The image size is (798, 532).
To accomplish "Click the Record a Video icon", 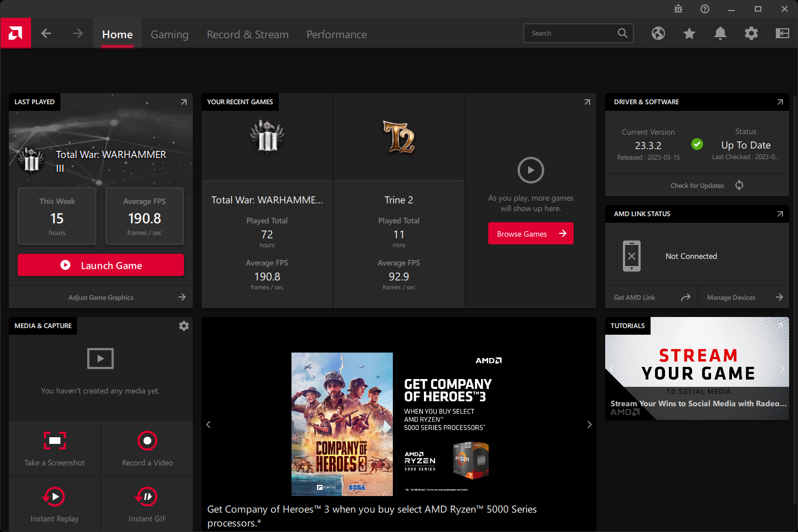I will click(x=147, y=441).
